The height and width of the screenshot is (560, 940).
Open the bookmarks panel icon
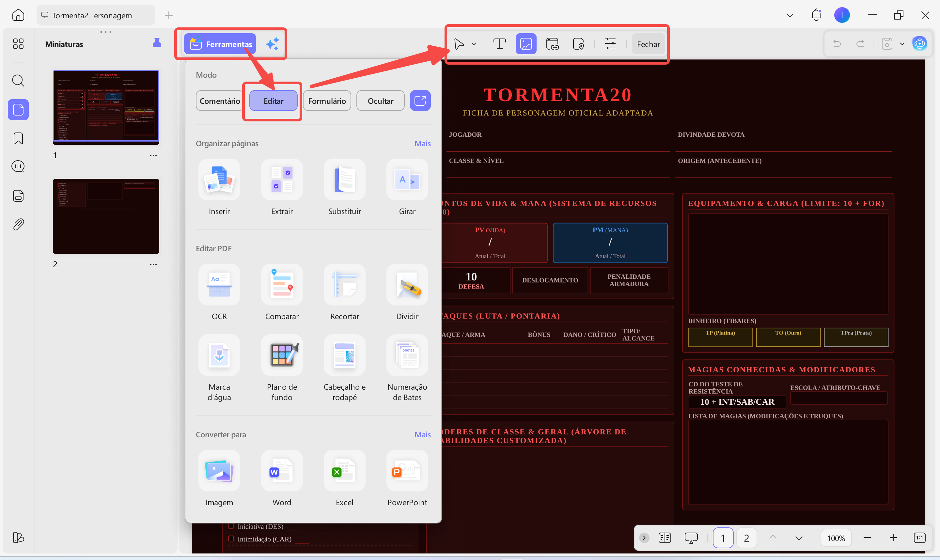[18, 138]
